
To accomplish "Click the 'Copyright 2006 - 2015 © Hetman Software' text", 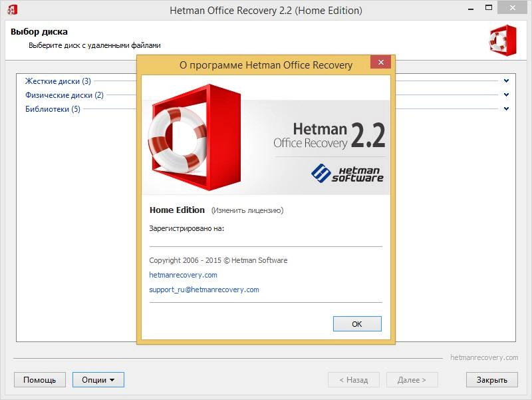I will 218,260.
